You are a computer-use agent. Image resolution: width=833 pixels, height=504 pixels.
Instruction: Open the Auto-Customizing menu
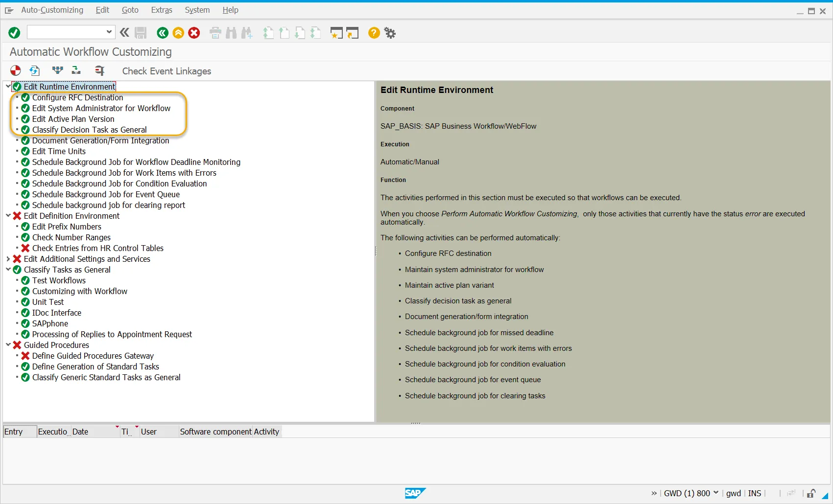click(52, 10)
